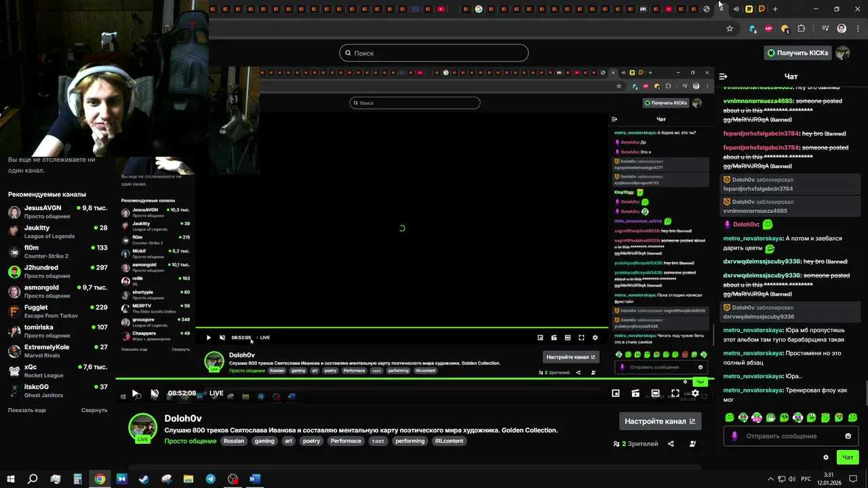Open ExtremelyKole Marvel Rivals channel

click(58, 350)
